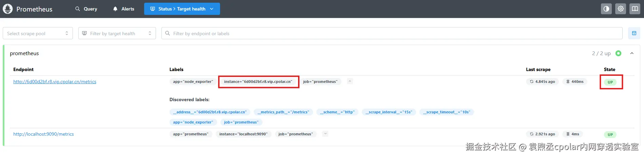Click the green 2 / 2 up status ring
Viewport: 644px width, 157px height.
coord(618,53)
